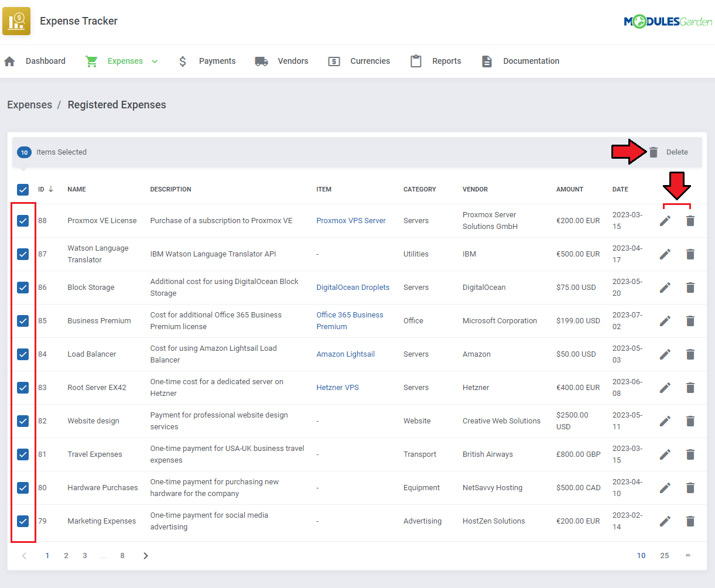Uncheck the Website design checkbox
Image resolution: width=715 pixels, height=588 pixels.
click(23, 421)
